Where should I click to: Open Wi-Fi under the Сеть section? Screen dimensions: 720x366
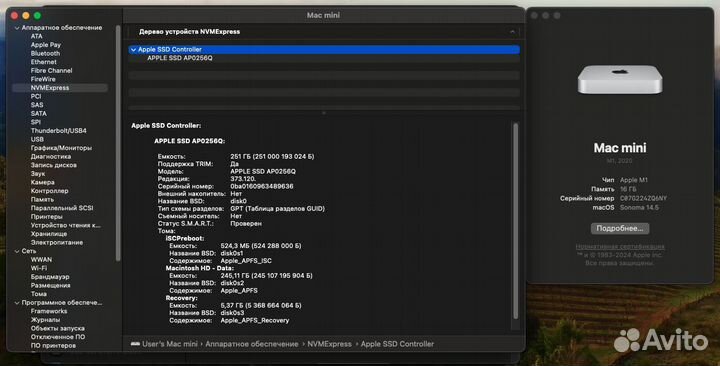coord(39,268)
